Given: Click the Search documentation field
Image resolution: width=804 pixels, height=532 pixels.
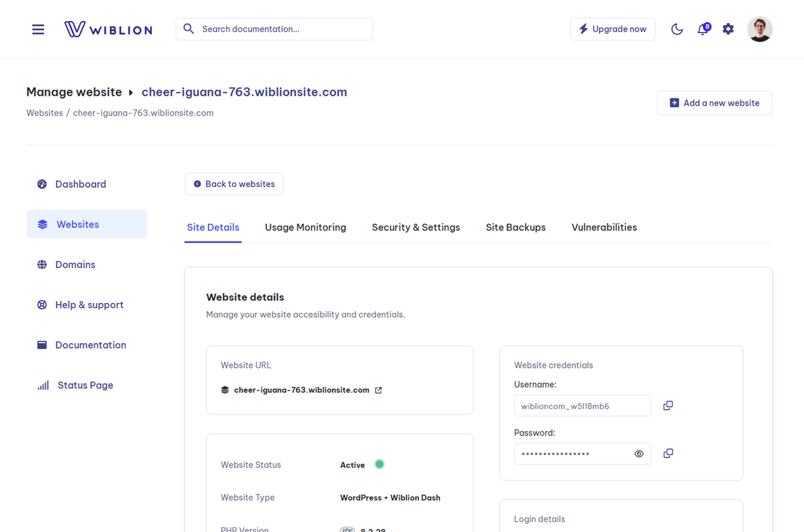Looking at the screenshot, I should [273, 28].
